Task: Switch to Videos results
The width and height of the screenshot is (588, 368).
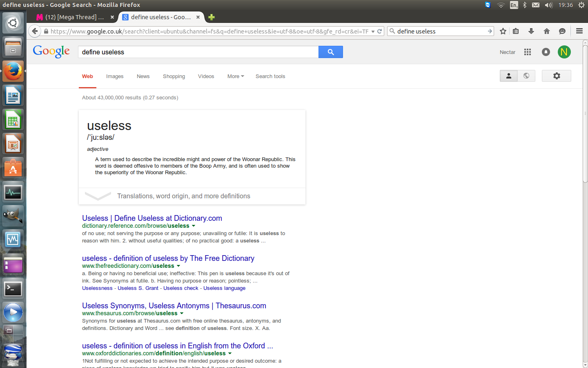Action: 206,76
